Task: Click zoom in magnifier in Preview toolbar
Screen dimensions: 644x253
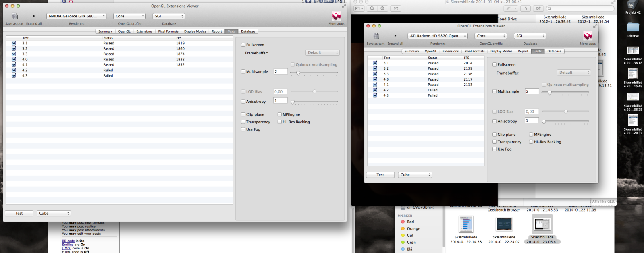Action: click(382, 8)
